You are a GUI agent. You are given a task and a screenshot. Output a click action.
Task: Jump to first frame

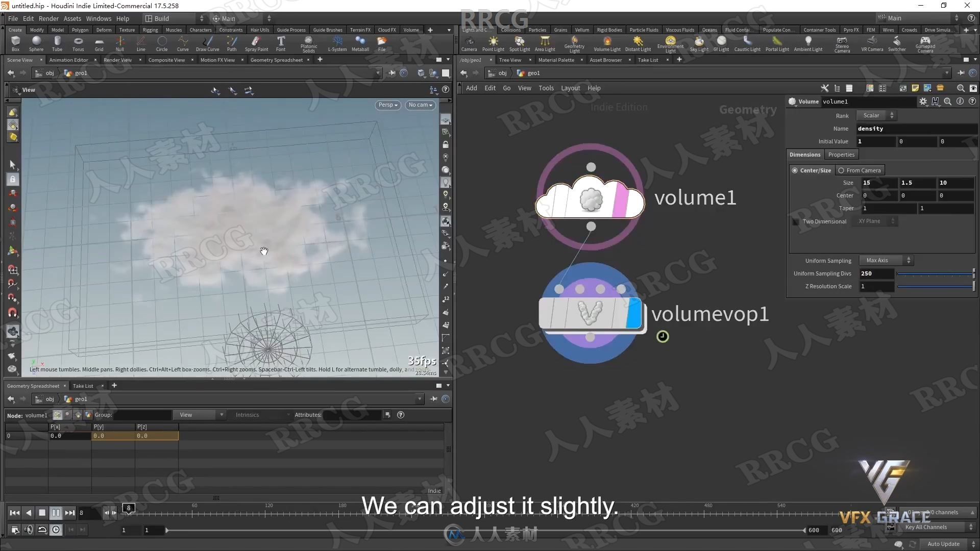tap(14, 513)
